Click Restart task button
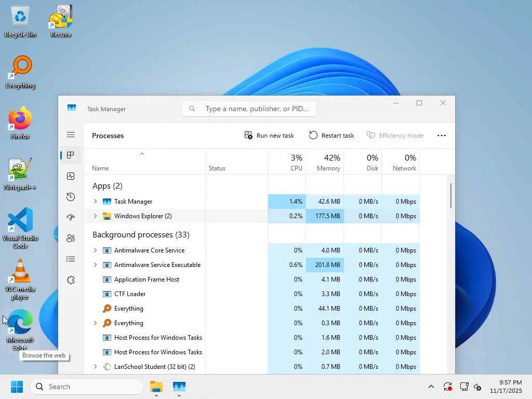 (331, 136)
